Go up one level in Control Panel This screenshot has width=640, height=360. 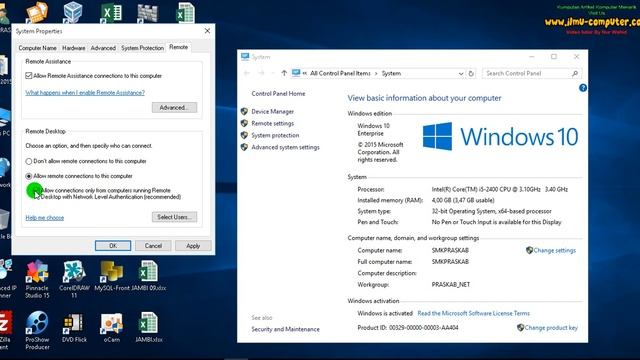coord(284,73)
